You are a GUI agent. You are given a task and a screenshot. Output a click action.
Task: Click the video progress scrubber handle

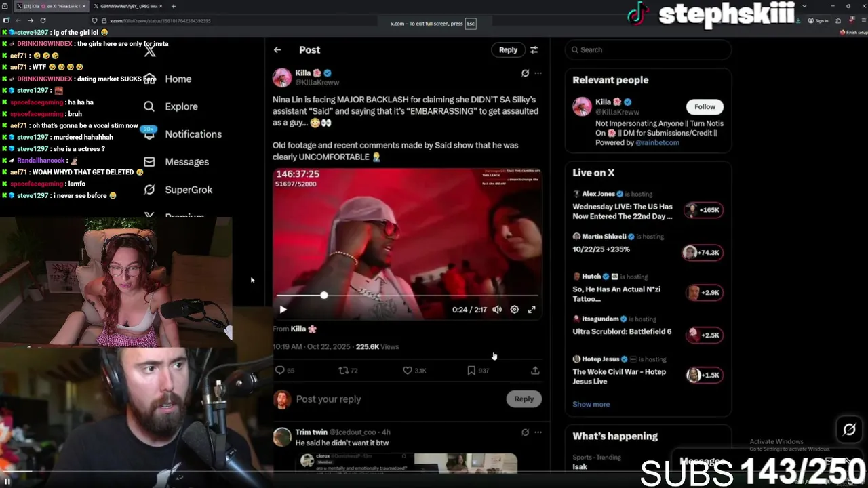click(x=323, y=296)
